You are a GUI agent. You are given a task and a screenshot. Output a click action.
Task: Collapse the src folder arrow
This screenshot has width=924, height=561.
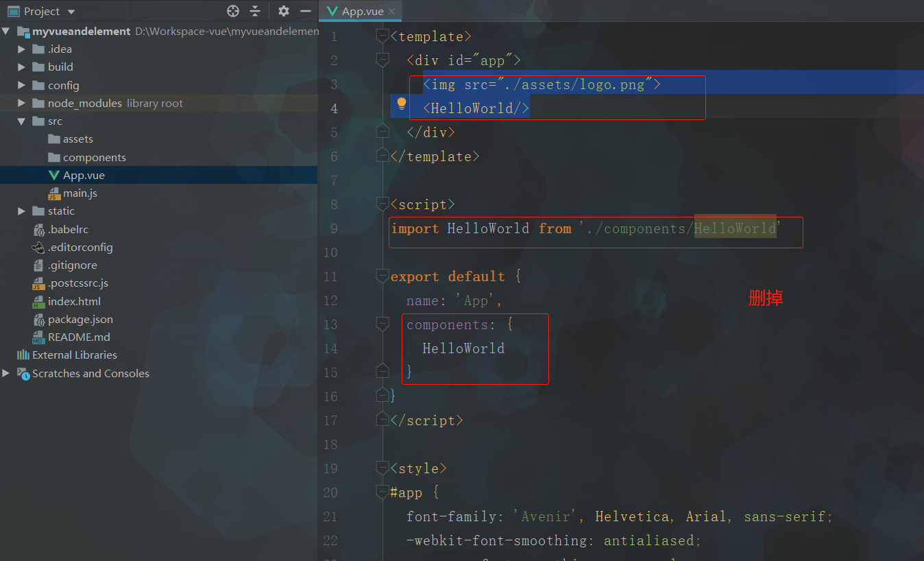click(22, 121)
